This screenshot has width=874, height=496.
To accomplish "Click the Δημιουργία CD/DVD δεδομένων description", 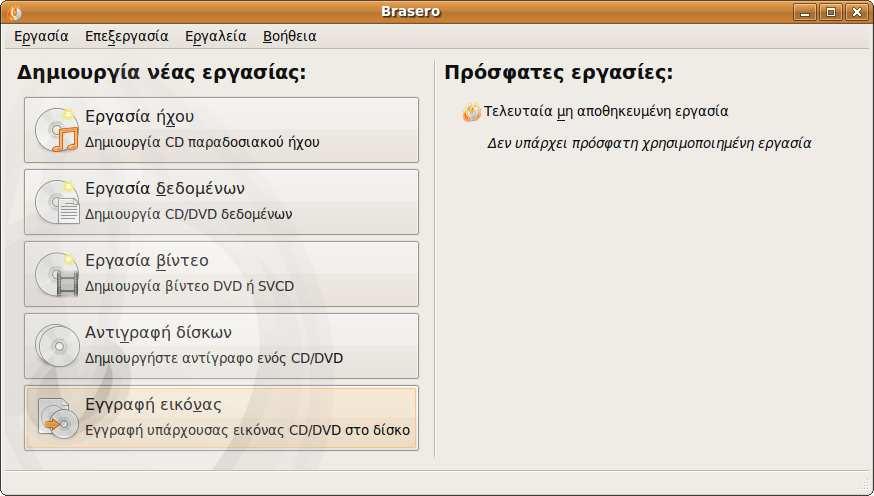I will click(188, 214).
